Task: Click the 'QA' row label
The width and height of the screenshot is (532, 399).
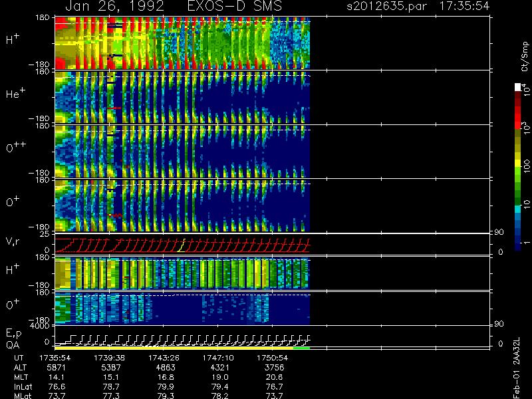Action: tap(13, 345)
